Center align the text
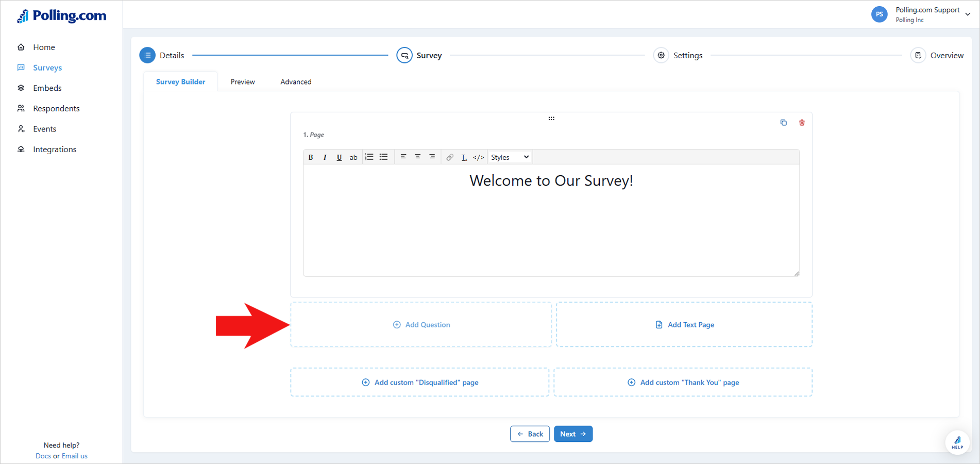This screenshot has height=464, width=980. tap(418, 157)
